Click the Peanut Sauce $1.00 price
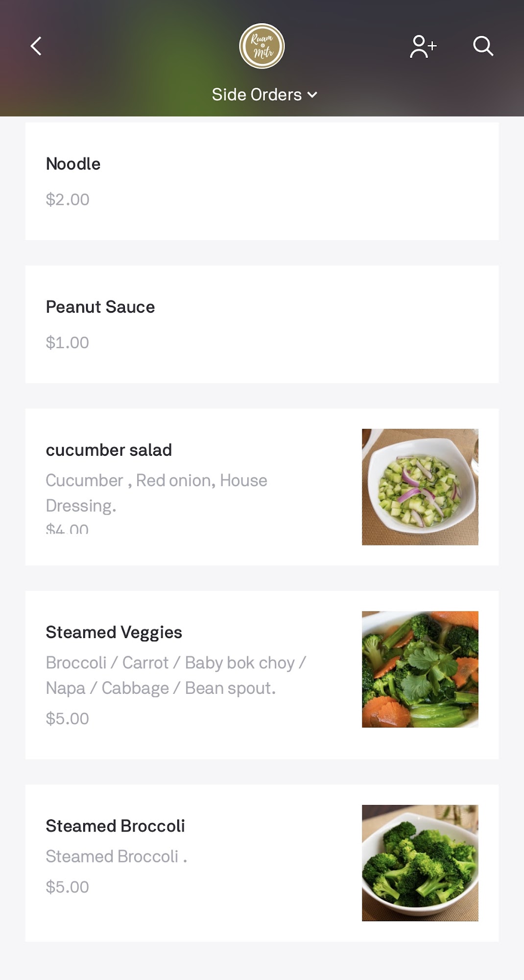This screenshot has width=524, height=980. 68,343
